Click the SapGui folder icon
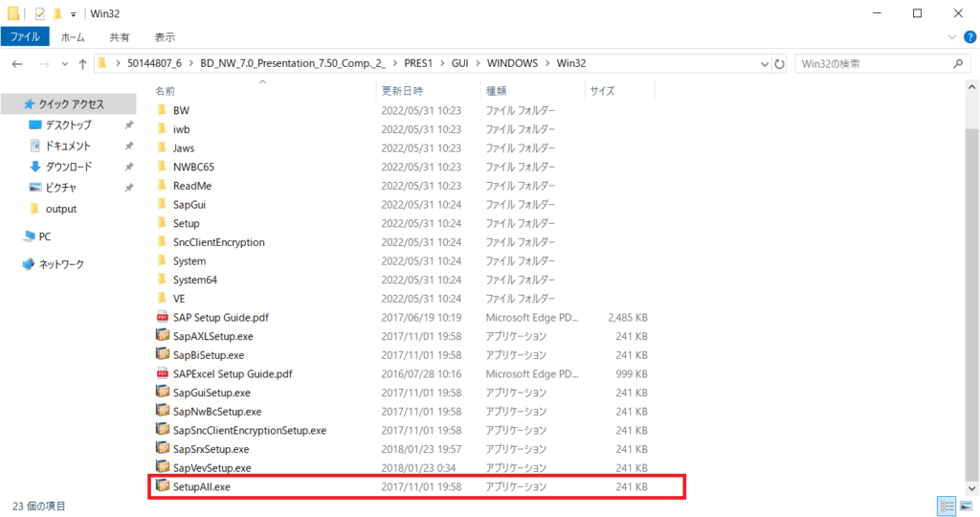 (x=163, y=204)
